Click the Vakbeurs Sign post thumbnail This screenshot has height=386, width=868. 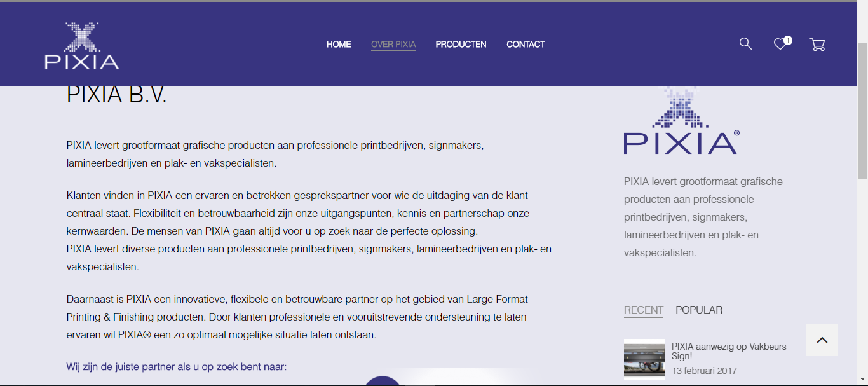644,359
